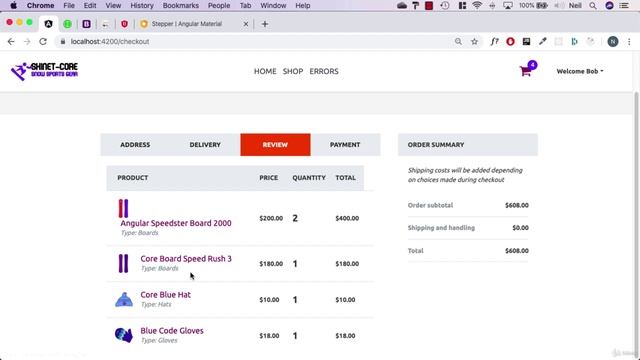Viewport: 640px width, 360px height.
Task: Open Blue Code Gloves product link
Action: coord(172,331)
